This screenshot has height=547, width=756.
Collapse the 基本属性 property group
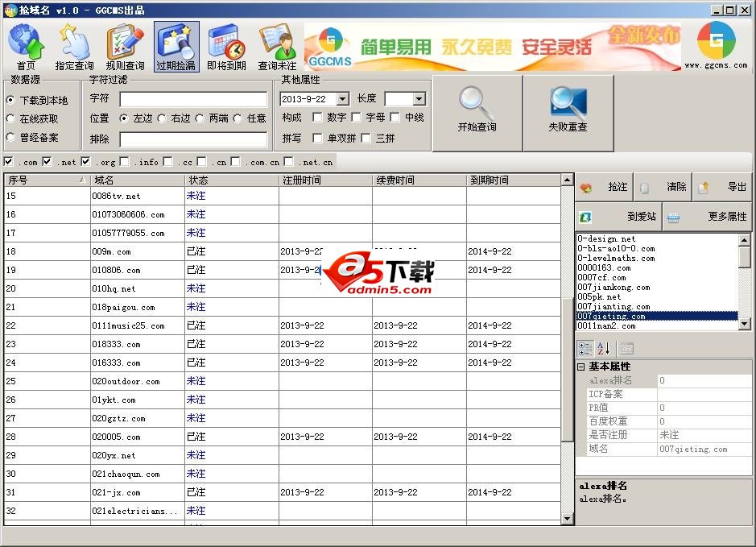tap(581, 367)
